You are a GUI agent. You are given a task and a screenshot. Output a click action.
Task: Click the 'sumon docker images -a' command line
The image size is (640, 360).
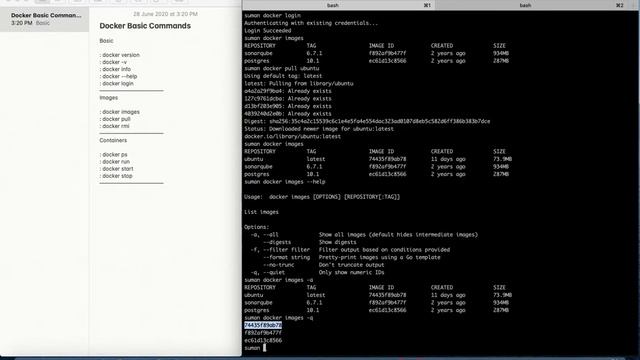[x=279, y=280]
